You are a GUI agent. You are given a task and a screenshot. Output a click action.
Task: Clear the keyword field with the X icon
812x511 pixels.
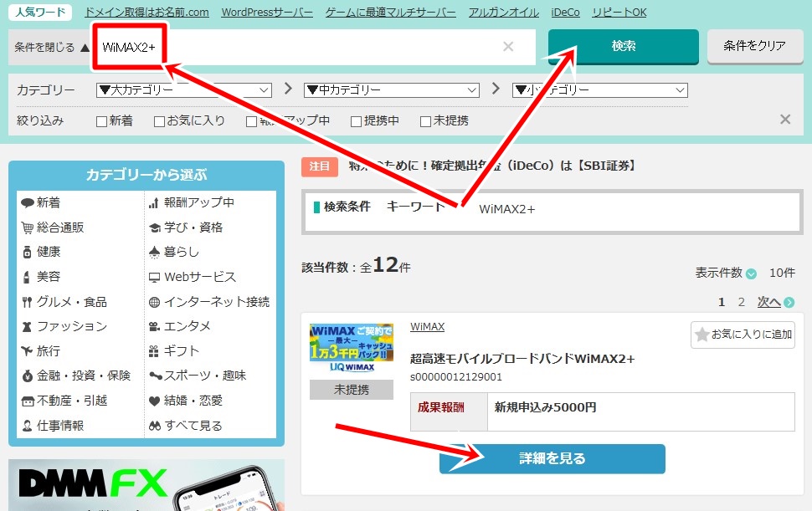pyautogui.click(x=508, y=47)
